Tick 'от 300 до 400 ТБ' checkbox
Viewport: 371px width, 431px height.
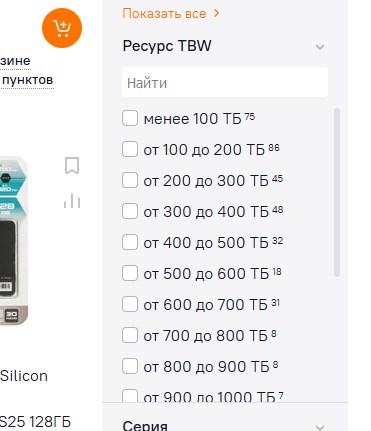(130, 211)
